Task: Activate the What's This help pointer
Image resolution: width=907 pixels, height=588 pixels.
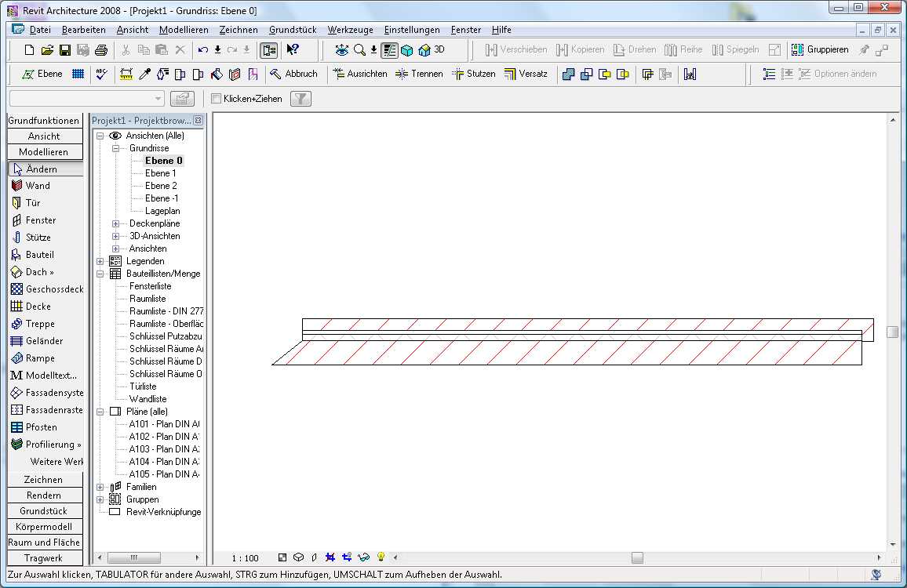Action: point(293,50)
